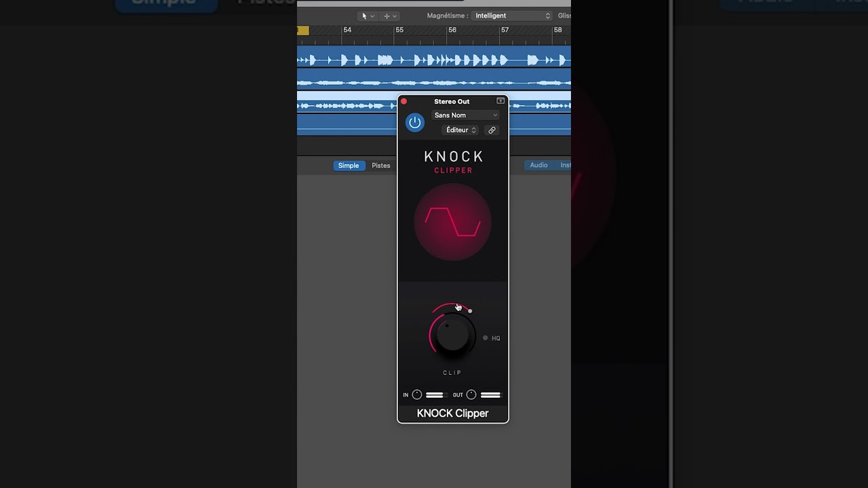The height and width of the screenshot is (488, 868).
Task: Click the link chain icon in plugin header
Action: coord(492,130)
